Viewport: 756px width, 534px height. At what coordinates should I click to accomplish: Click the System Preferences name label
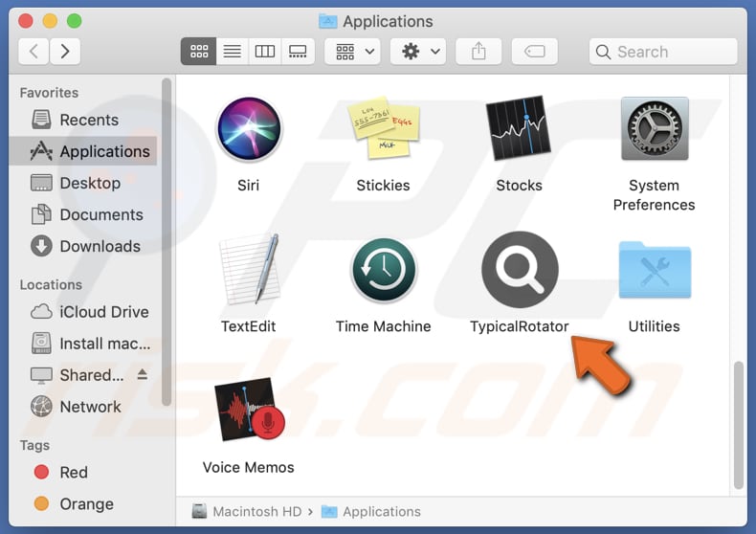pos(655,195)
